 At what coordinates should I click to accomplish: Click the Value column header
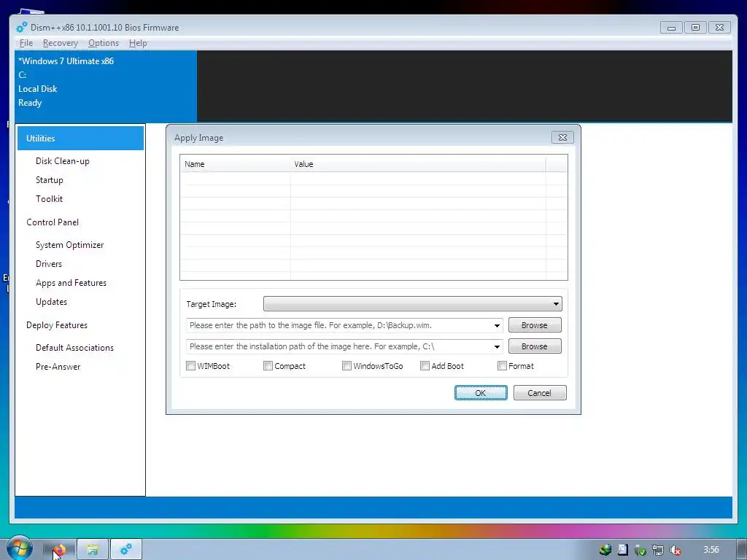click(418, 164)
